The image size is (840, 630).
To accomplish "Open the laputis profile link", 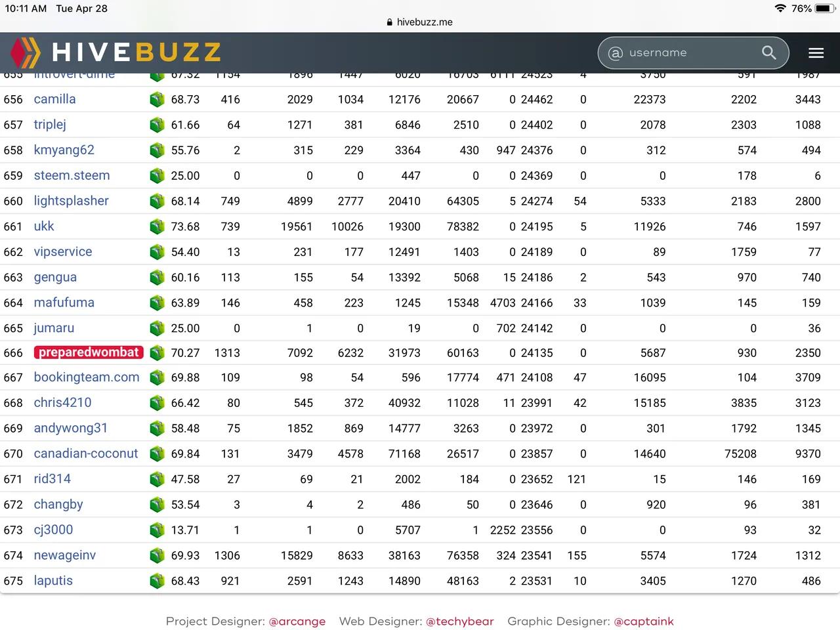I will point(53,581).
